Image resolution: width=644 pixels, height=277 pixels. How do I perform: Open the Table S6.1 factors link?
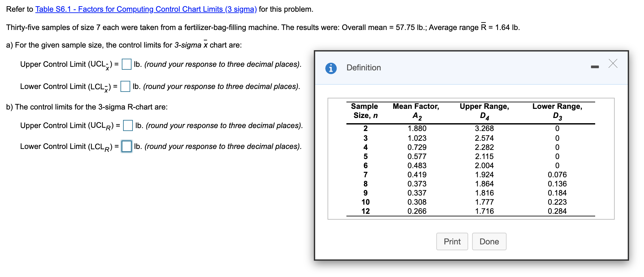(x=146, y=9)
